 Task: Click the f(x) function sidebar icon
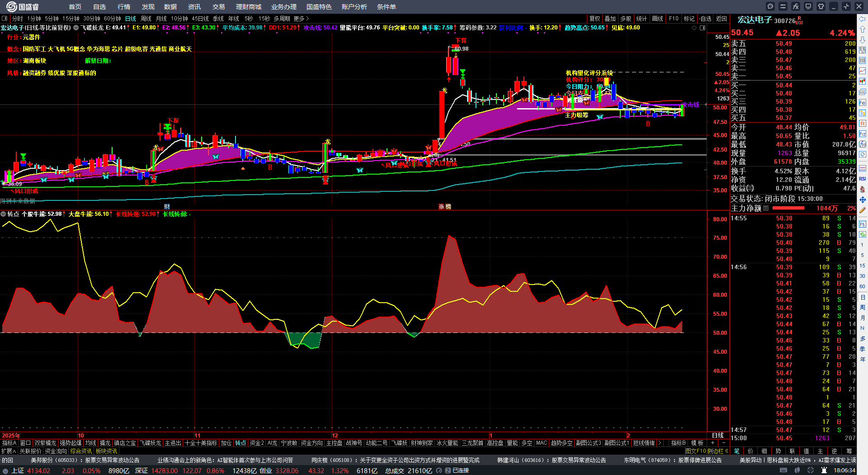click(x=863, y=144)
